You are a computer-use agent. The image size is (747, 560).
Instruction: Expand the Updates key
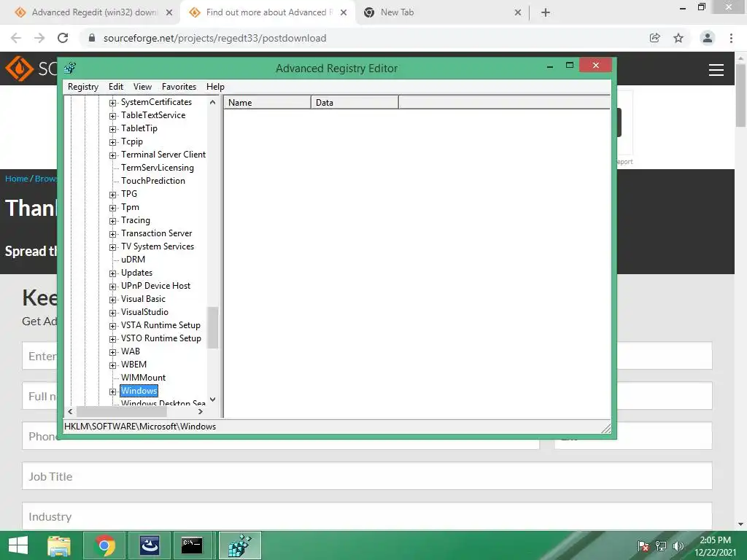[112, 273]
